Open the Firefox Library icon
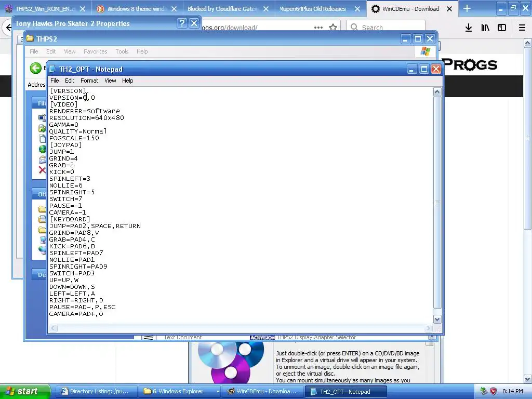Viewport: 532px width, 399px height. [485, 28]
